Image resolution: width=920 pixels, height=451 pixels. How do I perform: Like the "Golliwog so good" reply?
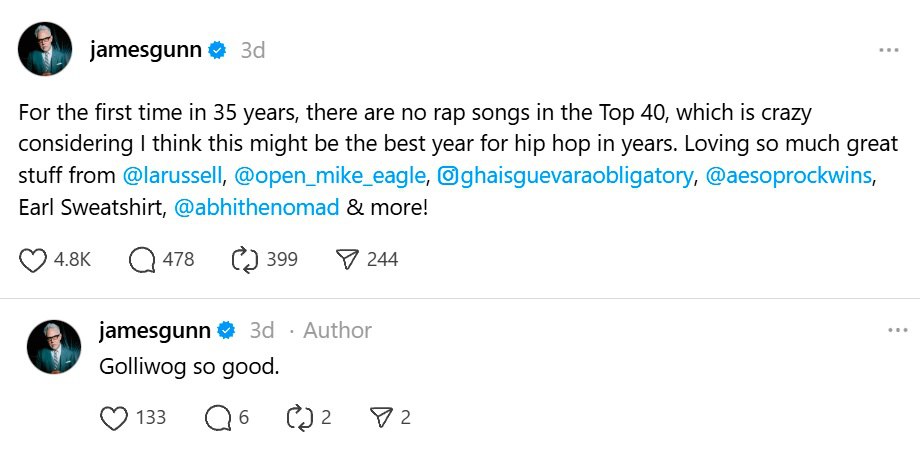pyautogui.click(x=115, y=418)
